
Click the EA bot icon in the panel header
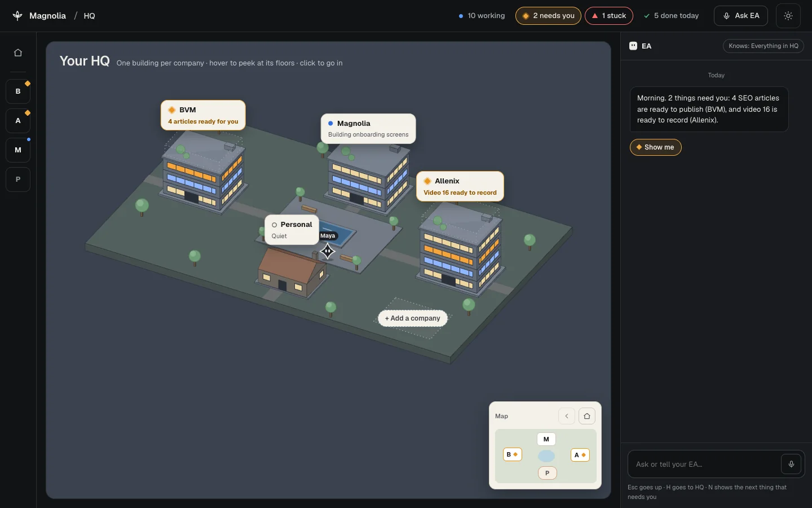pyautogui.click(x=633, y=46)
